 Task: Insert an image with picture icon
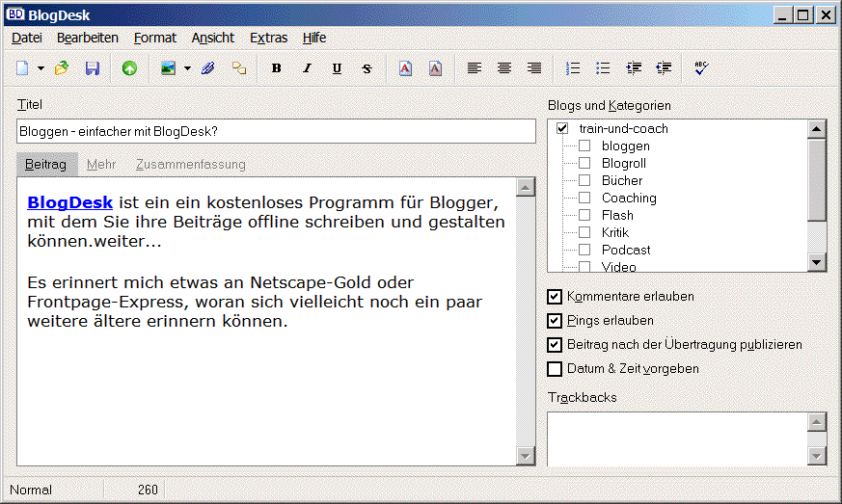click(168, 68)
